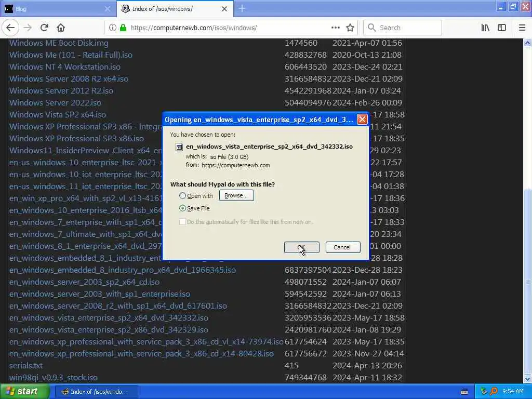Close the Index of /isos/windows/ tab
Viewport: 532px width, 399px height.
224,9
